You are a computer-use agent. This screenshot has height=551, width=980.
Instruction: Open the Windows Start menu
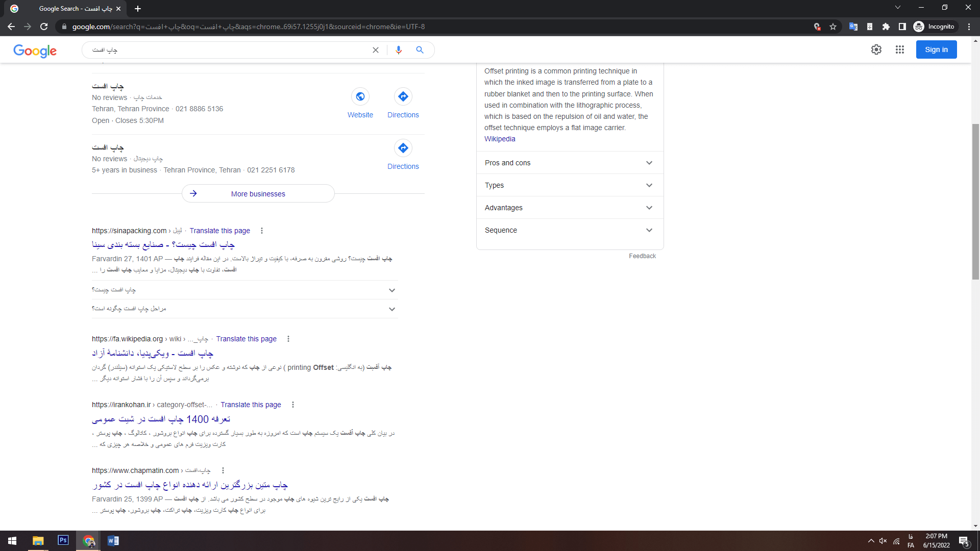click(x=12, y=541)
